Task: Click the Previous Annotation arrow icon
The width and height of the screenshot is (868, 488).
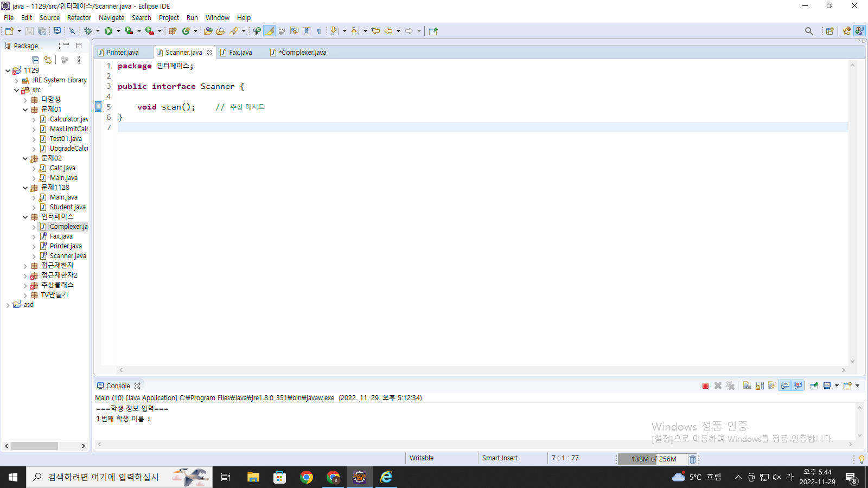Action: coord(355,31)
